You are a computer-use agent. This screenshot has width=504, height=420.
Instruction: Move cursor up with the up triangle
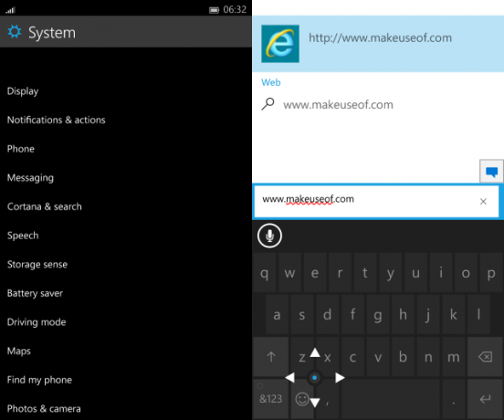point(315,352)
